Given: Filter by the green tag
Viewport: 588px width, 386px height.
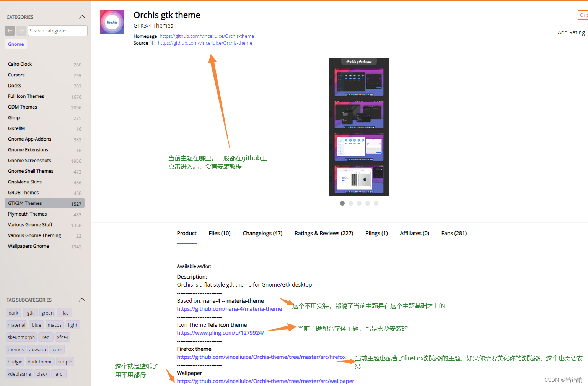Looking at the screenshot, I should point(47,313).
